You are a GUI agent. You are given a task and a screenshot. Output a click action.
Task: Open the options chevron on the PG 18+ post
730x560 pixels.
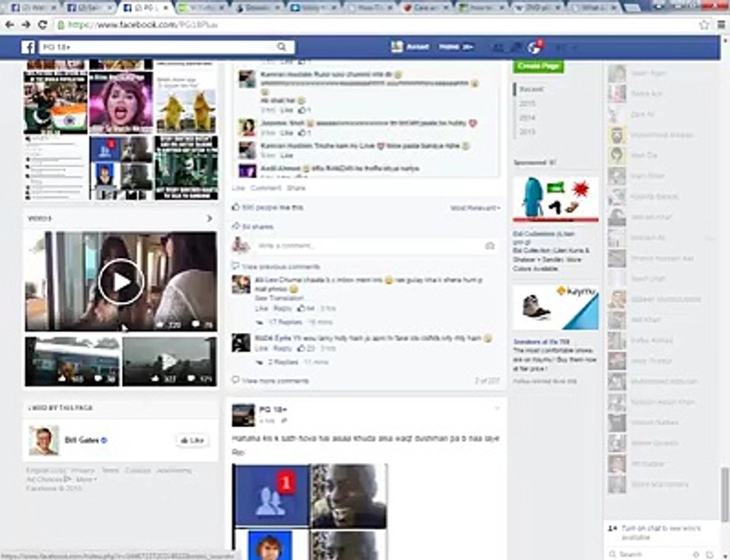[x=497, y=409]
